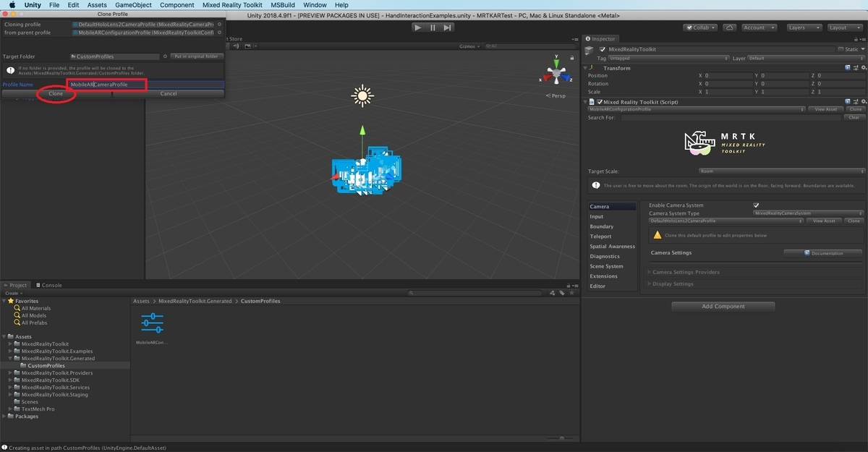Open the Tag dropdown
This screenshot has height=452, width=868.
click(668, 58)
